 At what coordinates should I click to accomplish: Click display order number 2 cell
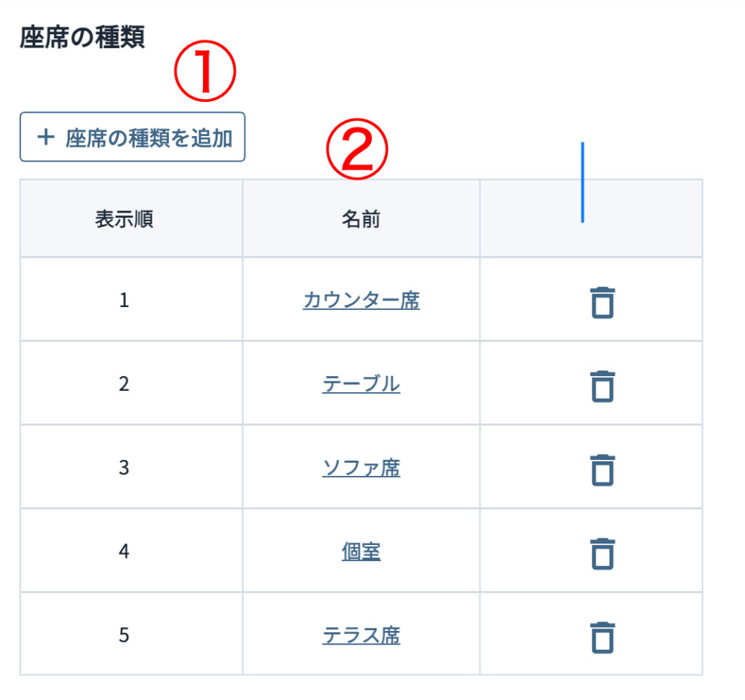pyautogui.click(x=124, y=383)
